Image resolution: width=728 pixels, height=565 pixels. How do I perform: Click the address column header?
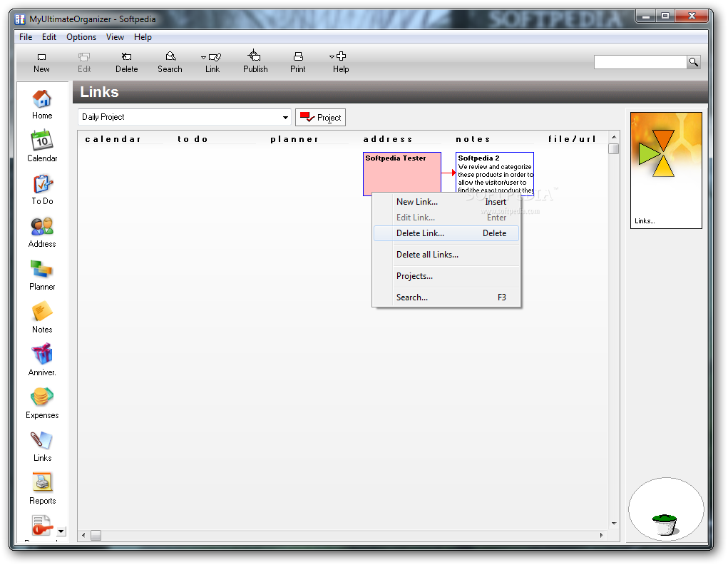click(388, 139)
